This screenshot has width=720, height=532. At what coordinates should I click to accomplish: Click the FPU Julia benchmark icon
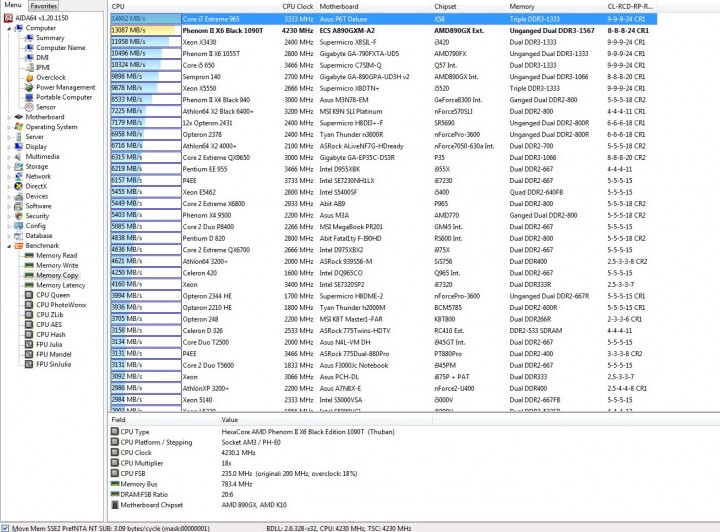(x=29, y=344)
